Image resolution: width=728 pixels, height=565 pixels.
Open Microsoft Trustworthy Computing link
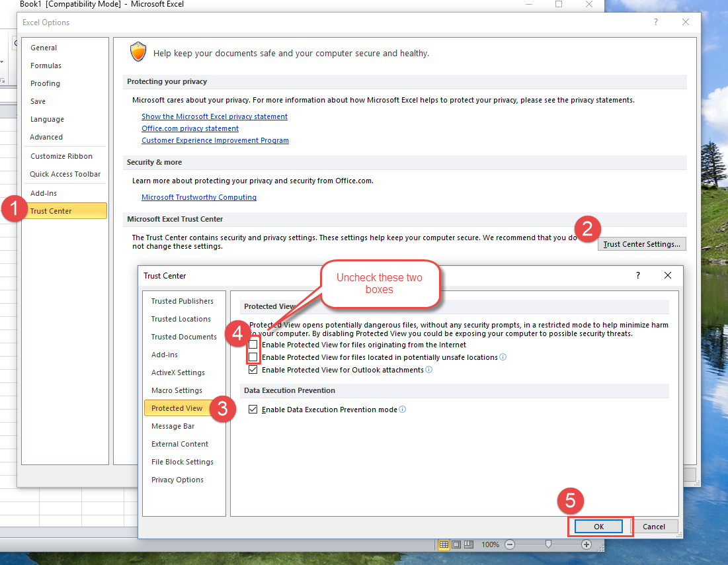[199, 197]
